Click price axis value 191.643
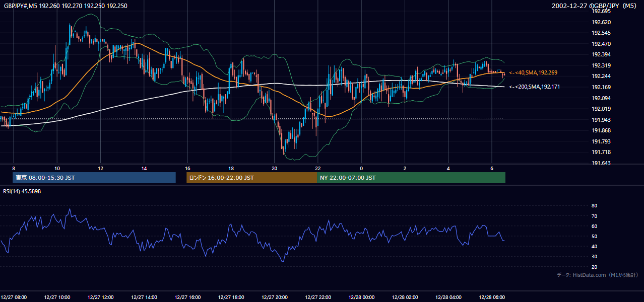 (x=601, y=163)
